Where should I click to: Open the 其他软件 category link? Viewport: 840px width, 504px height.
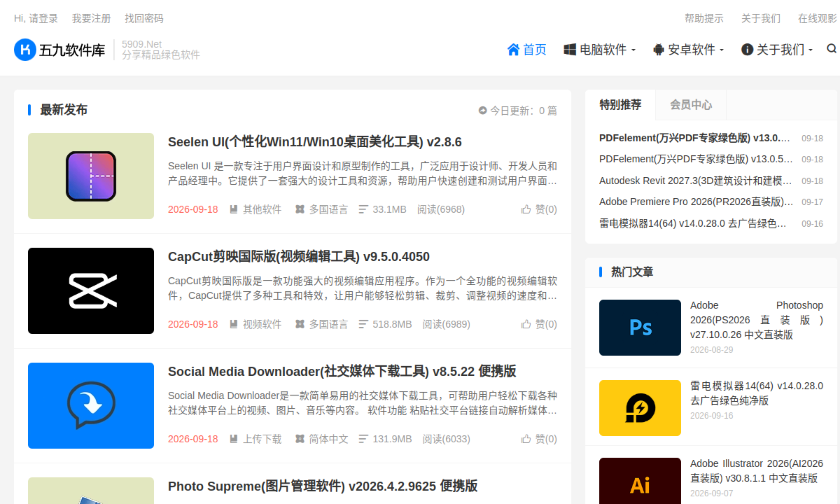click(262, 209)
